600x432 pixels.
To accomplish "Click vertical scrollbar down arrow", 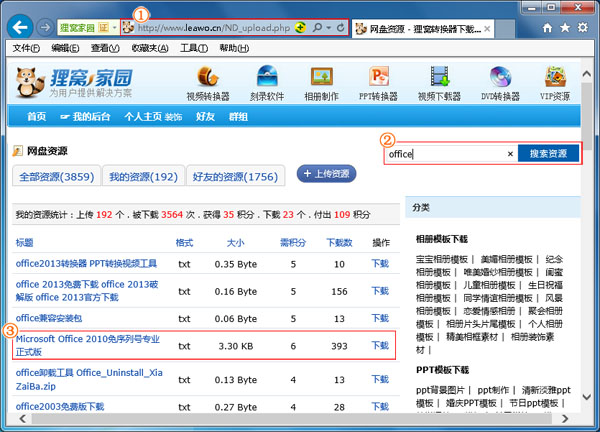I will [587, 397].
